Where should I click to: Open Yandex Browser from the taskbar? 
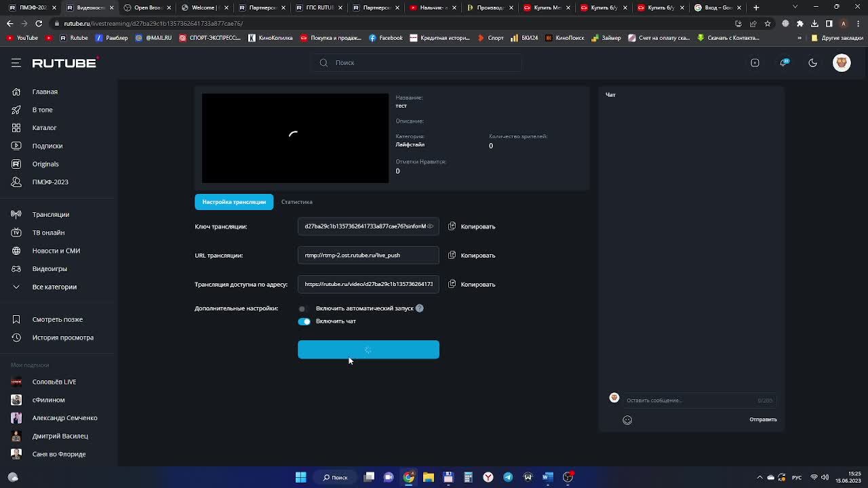tap(488, 477)
